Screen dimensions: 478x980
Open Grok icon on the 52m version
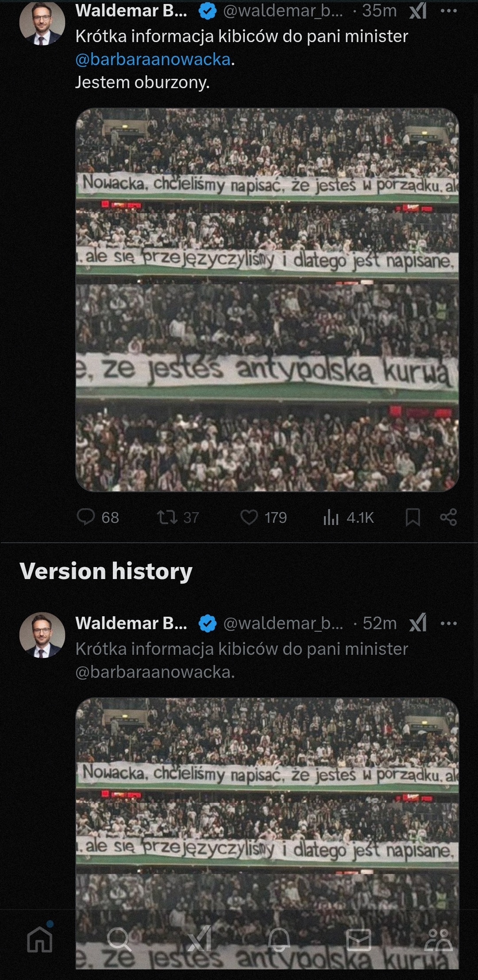418,623
